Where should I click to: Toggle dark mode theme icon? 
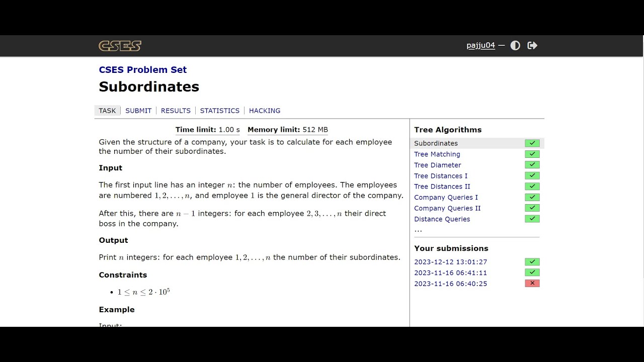515,46
